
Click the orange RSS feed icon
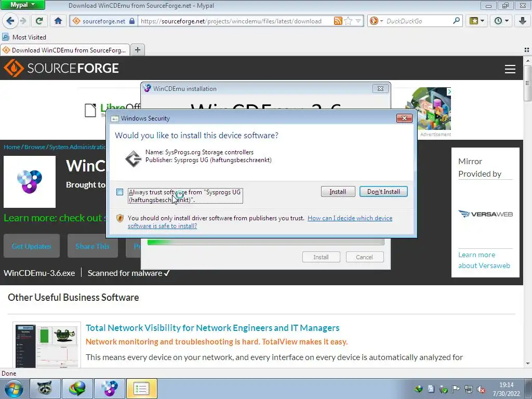[x=338, y=21]
